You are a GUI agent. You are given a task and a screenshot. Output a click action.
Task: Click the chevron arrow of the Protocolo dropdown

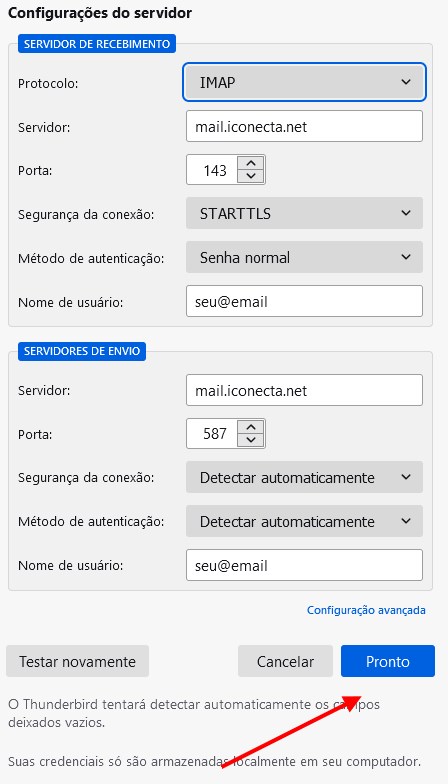click(406, 82)
